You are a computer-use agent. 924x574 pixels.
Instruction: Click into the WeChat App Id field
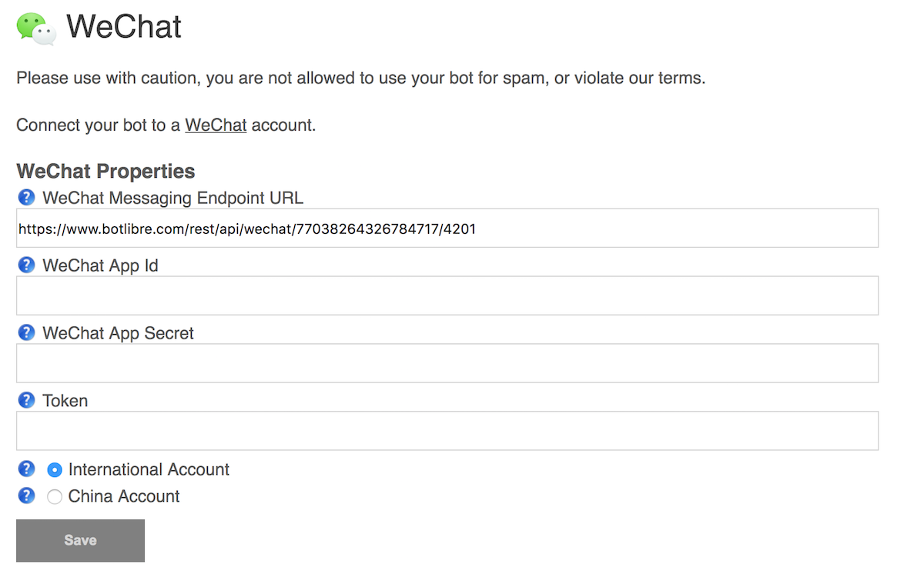pyautogui.click(x=447, y=295)
